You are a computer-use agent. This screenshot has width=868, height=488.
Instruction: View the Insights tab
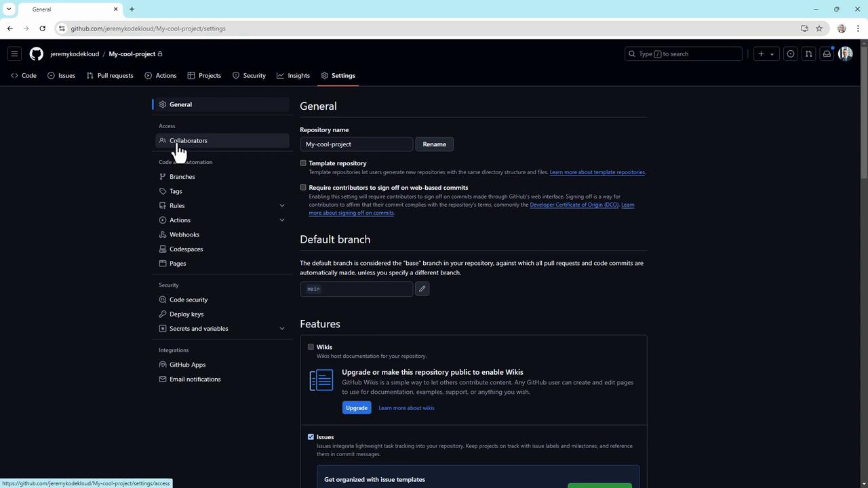pos(293,75)
